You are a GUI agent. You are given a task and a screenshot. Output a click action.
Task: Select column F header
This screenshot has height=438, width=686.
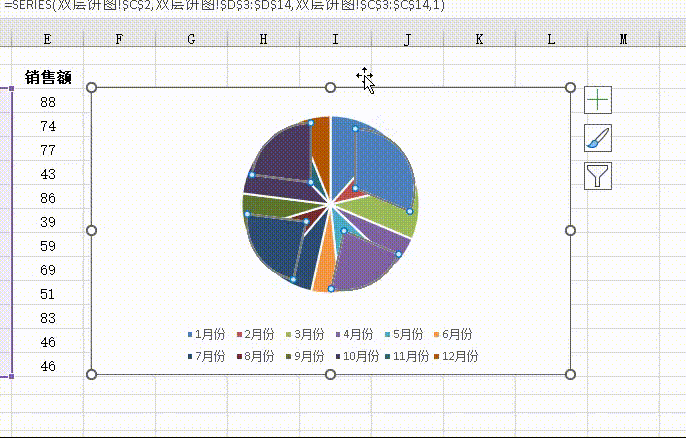(119, 39)
